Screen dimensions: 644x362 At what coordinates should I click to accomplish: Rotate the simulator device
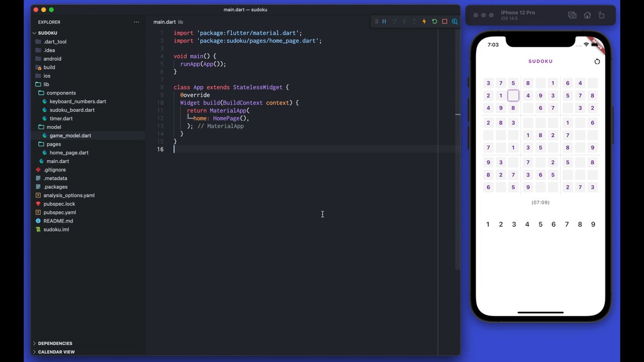coord(601,16)
